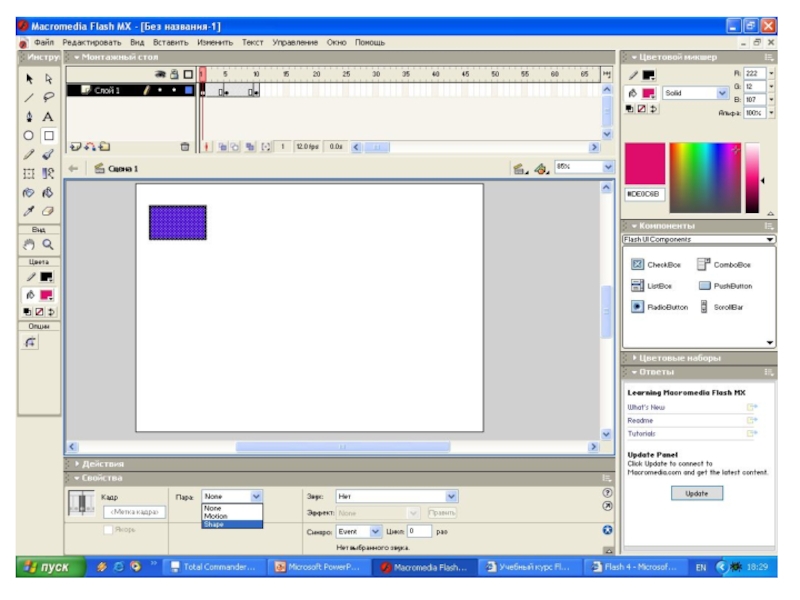The image size is (800, 600).
Task: Choose Shape in the tween dropdown list
Action: coord(215,524)
